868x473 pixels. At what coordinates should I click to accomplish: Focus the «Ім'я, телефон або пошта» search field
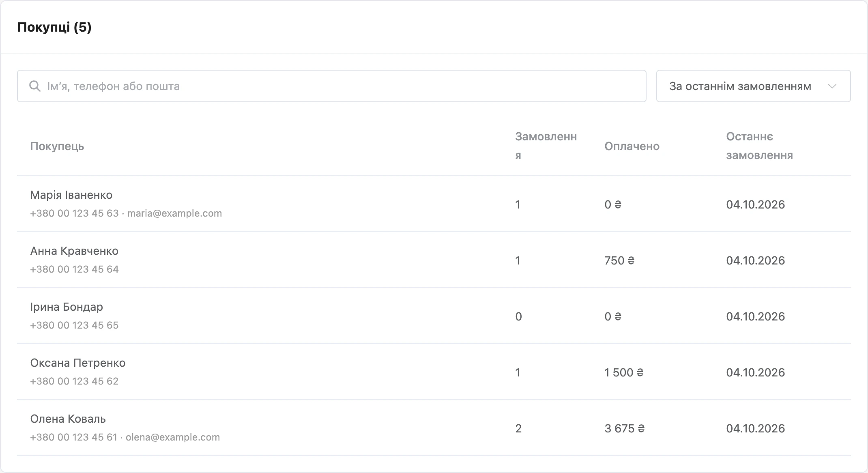point(331,86)
